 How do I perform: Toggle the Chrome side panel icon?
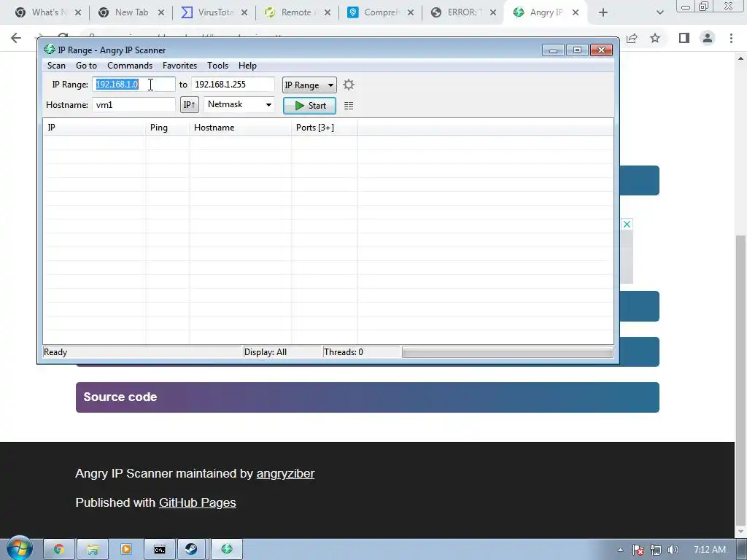click(684, 38)
